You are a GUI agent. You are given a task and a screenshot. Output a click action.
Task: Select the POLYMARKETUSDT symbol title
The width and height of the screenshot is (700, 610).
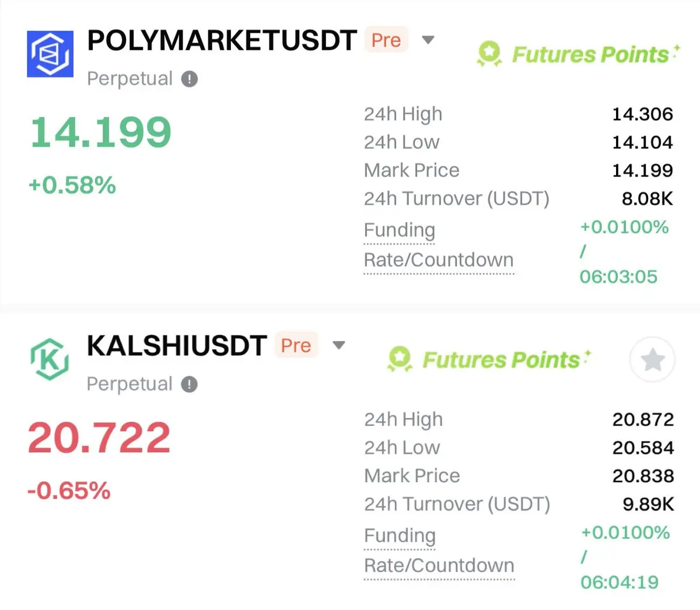(x=222, y=41)
